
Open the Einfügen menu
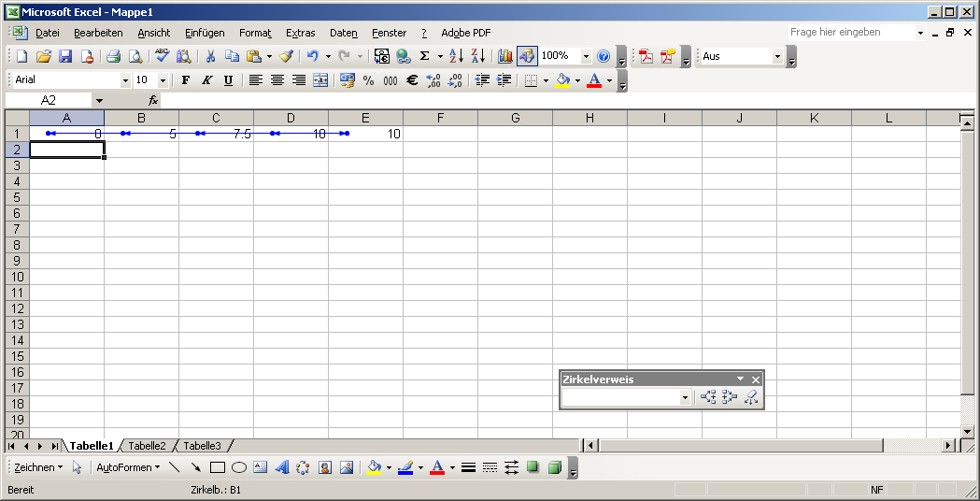(205, 33)
